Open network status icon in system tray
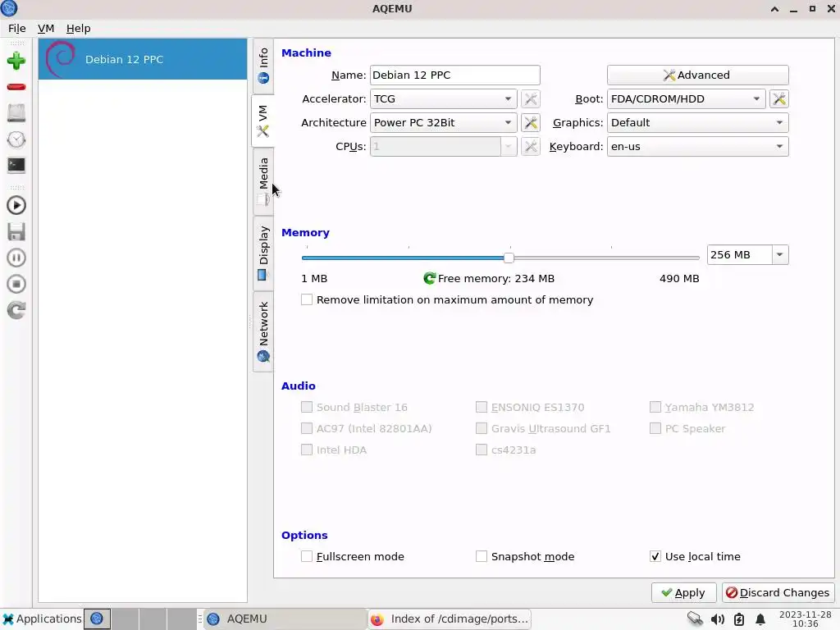This screenshot has width=840, height=630. pos(695,619)
